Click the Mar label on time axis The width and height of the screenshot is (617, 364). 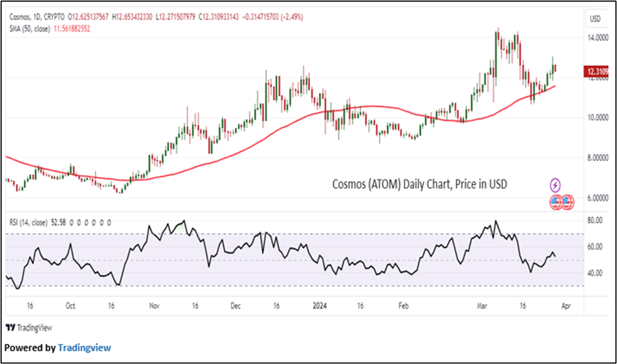[x=482, y=306]
